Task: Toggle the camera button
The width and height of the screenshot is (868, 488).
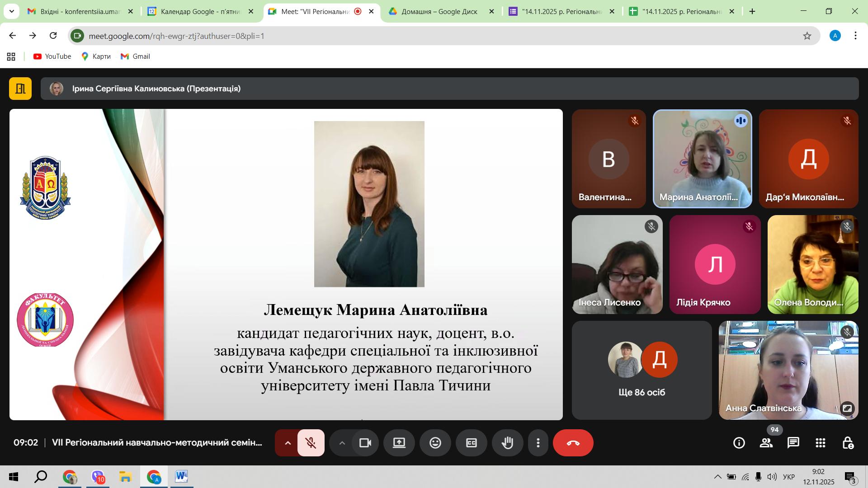Action: 365,443
